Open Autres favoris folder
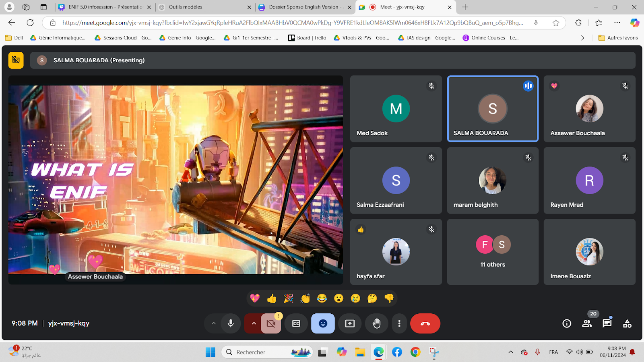 click(x=618, y=38)
